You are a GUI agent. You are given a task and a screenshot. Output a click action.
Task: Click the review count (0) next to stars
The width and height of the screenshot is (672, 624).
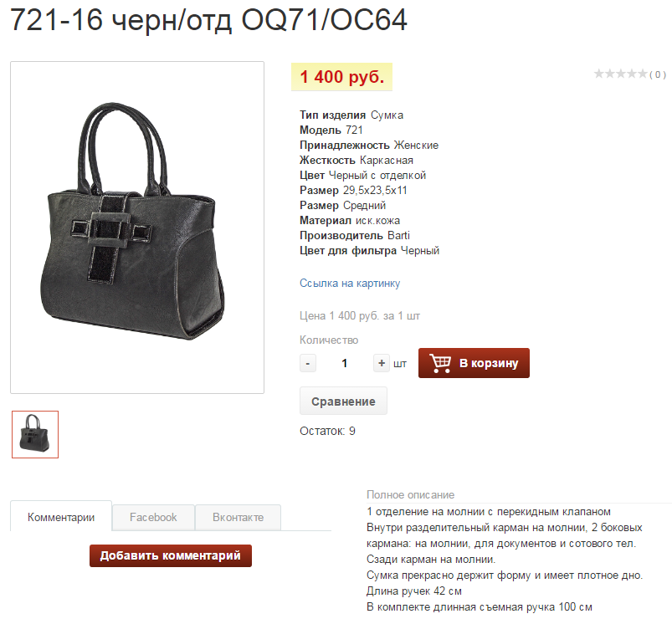click(x=658, y=75)
